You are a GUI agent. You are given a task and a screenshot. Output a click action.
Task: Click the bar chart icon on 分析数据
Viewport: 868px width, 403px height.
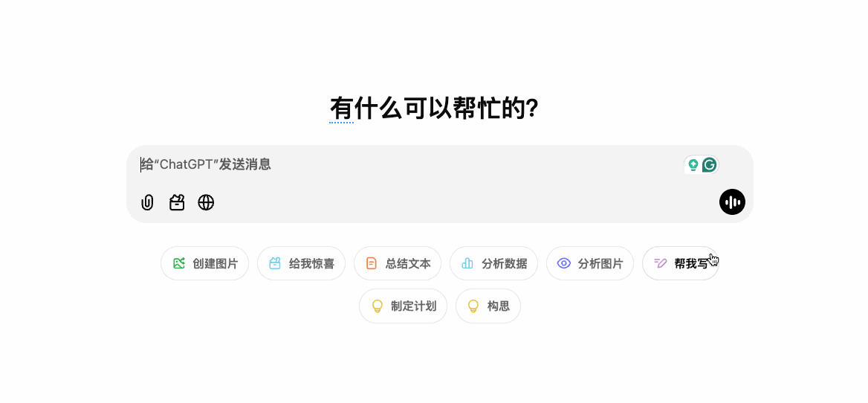click(467, 263)
